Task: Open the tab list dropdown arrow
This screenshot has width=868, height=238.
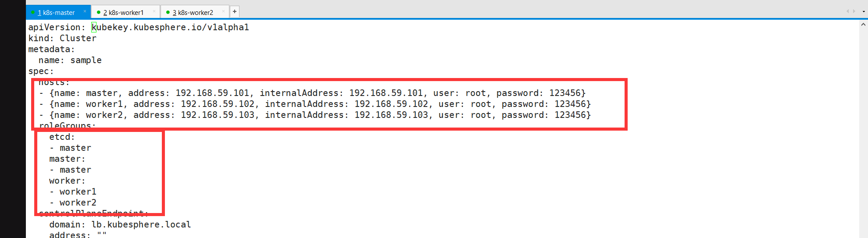Action: point(864,12)
